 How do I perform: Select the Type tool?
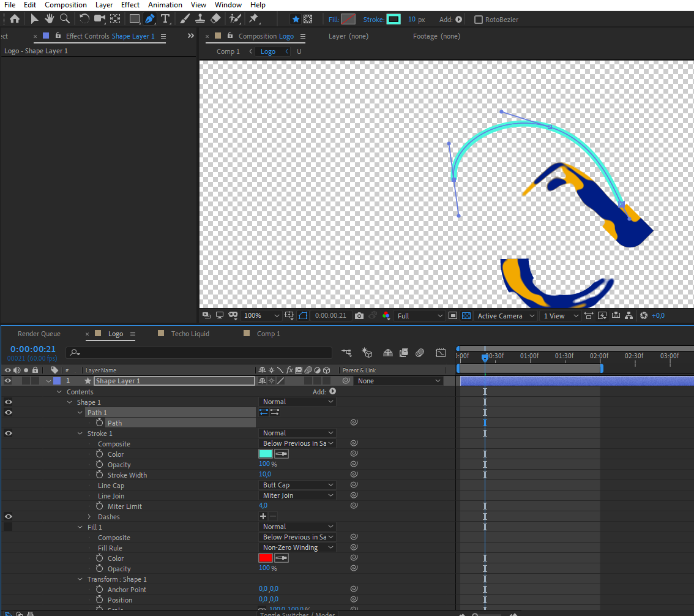coord(165,19)
